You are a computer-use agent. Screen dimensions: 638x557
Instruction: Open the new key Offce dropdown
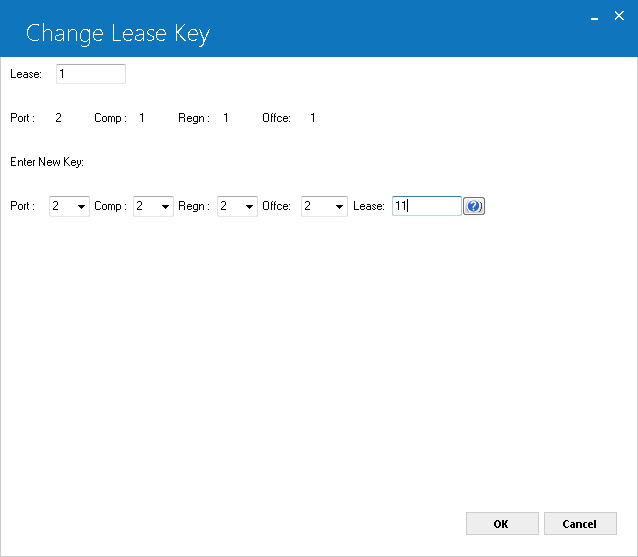[x=324, y=206]
